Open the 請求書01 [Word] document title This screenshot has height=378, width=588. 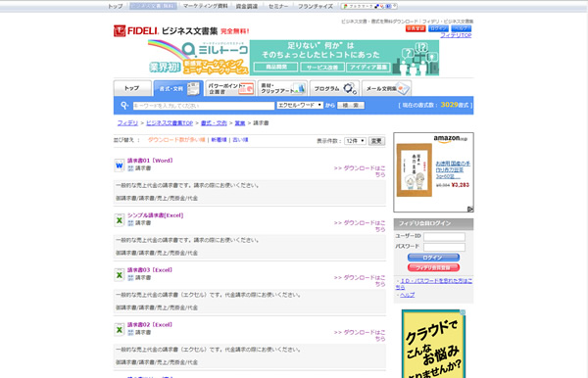click(x=150, y=161)
